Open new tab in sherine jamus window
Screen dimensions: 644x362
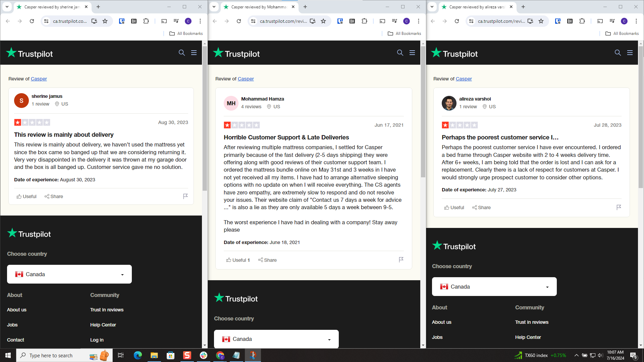[98, 7]
